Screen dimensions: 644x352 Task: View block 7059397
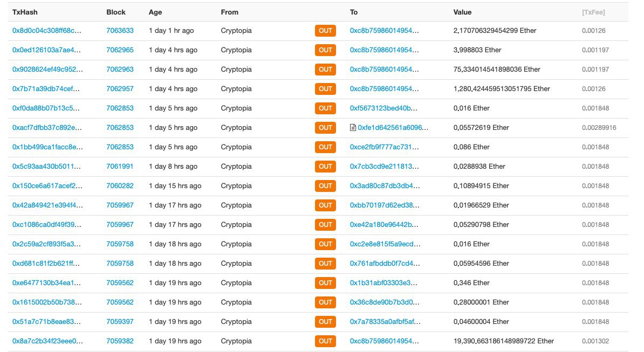click(120, 322)
